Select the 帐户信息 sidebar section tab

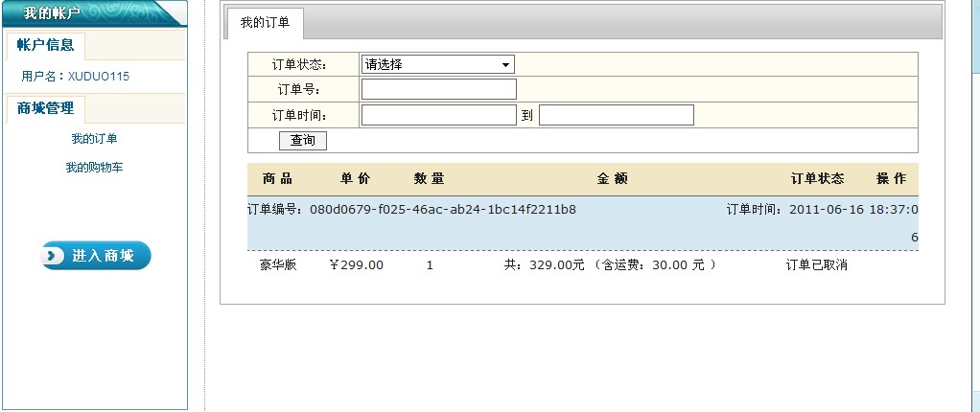click(x=46, y=45)
